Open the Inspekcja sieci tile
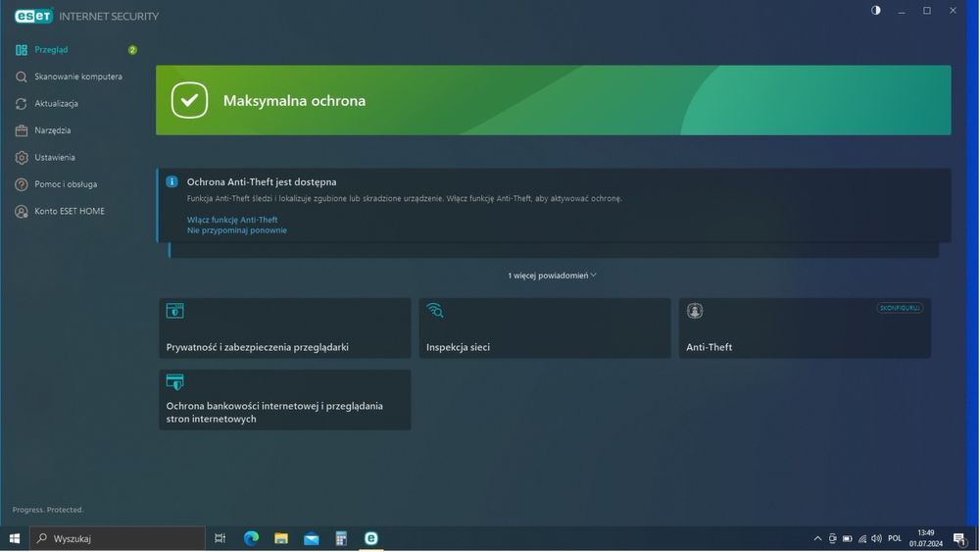The height and width of the screenshot is (552, 980). pos(544,327)
